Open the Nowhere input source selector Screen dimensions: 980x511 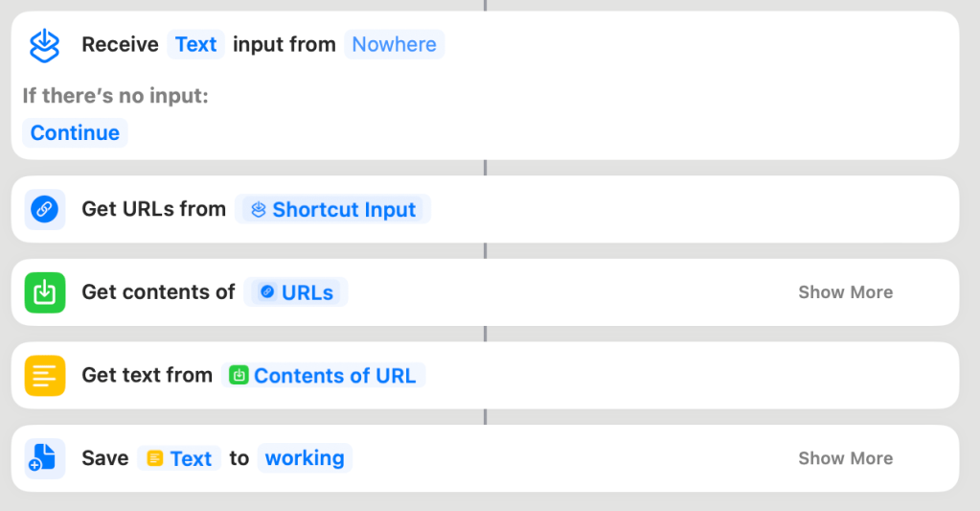click(394, 45)
